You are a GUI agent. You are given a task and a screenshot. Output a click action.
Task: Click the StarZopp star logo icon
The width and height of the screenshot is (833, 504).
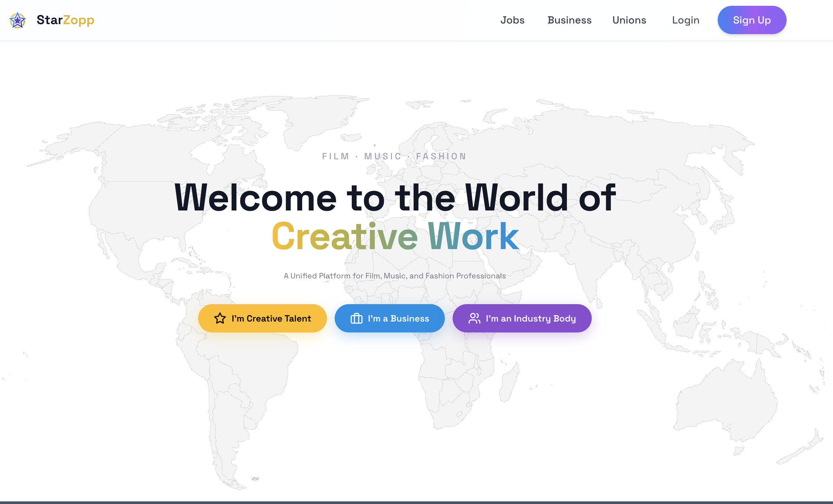[18, 20]
